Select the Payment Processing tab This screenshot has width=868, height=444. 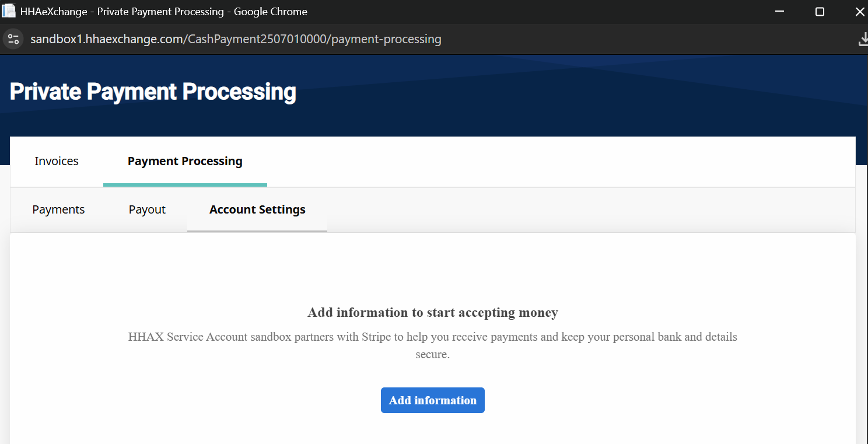click(x=185, y=161)
